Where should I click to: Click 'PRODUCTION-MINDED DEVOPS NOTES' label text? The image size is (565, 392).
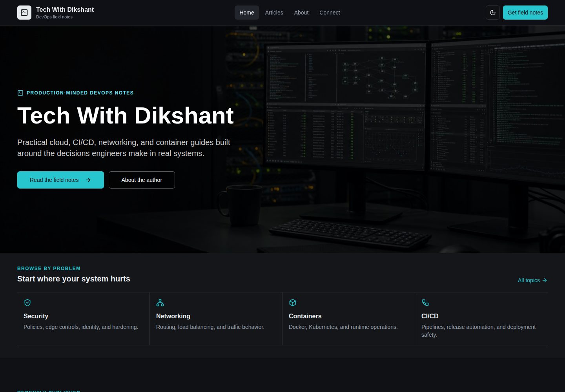click(80, 93)
